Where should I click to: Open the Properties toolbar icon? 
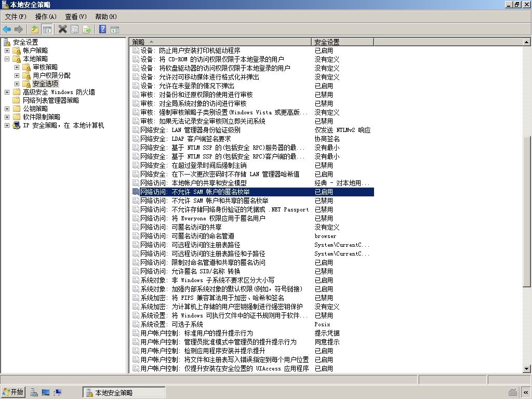75,29
